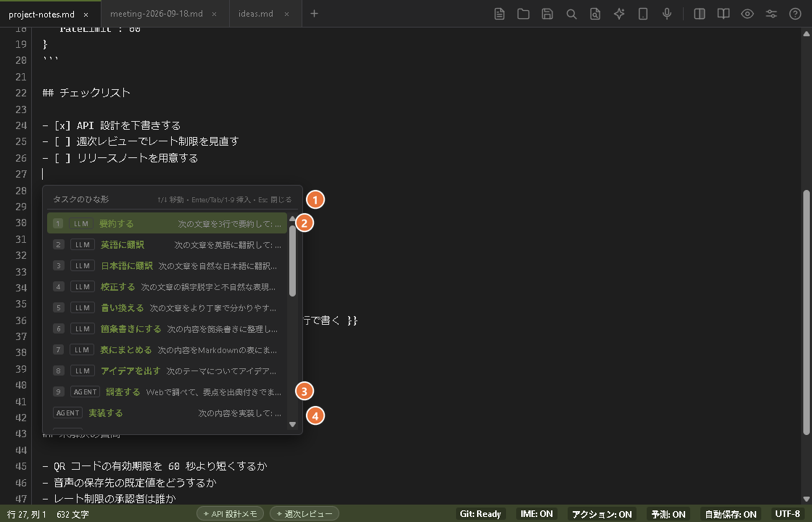Toggle the IME: ON status indicator
Viewport: 812px width, 522px height.
(536, 514)
